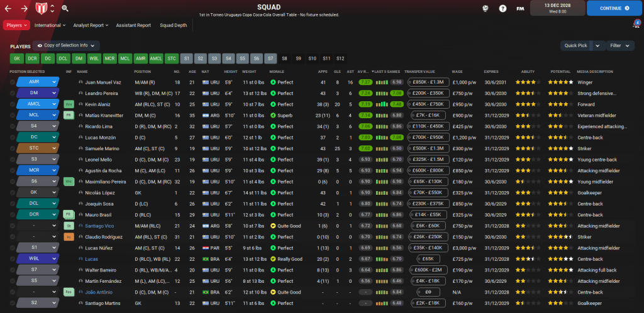Switch to the Squad Depth tab
Image resolution: width=644 pixels, height=313 pixels.
[x=172, y=26]
